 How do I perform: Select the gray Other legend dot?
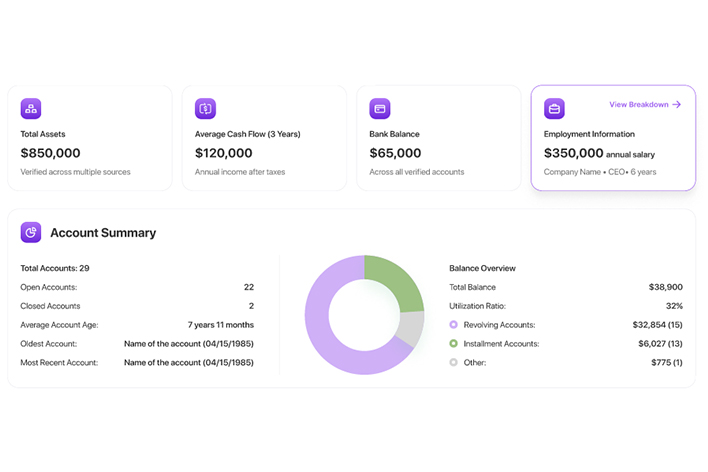coord(454,362)
